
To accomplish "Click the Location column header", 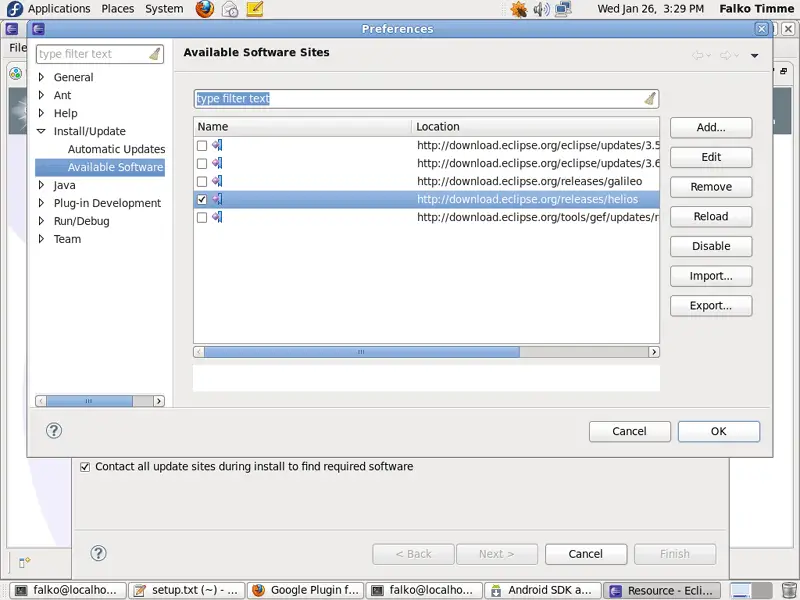I will (535, 127).
